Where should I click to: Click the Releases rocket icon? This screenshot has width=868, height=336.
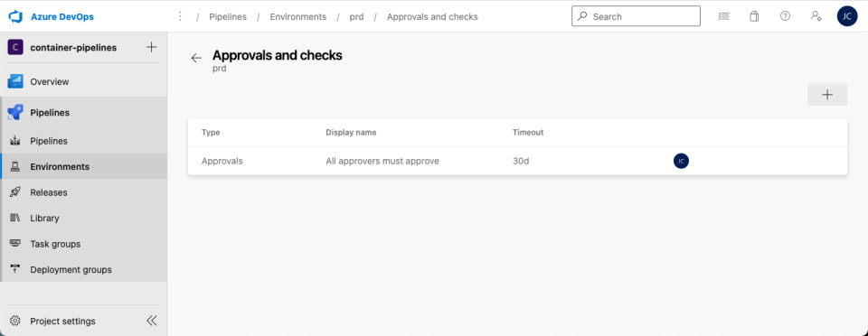click(x=15, y=192)
